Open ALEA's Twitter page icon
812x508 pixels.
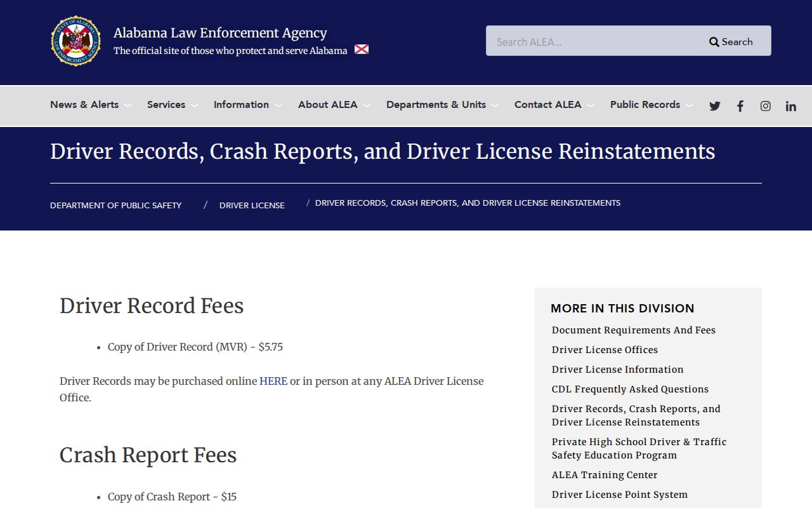click(715, 106)
